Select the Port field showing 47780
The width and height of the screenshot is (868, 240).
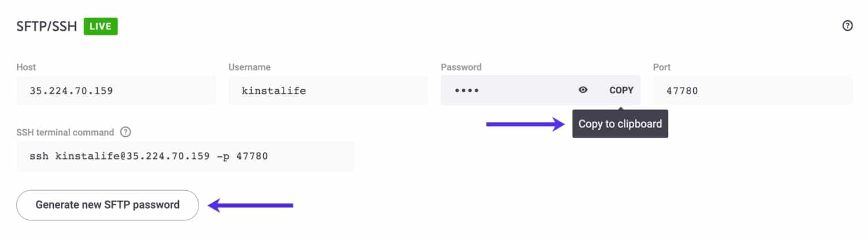tap(752, 90)
